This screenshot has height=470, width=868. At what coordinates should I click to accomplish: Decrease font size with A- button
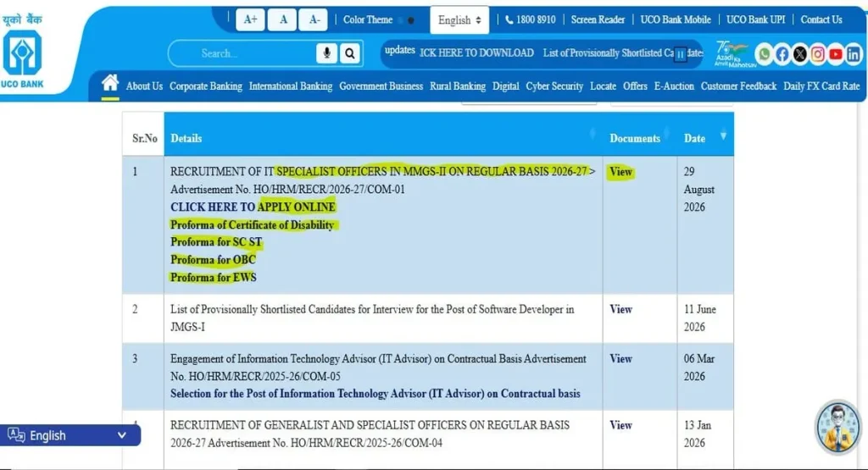pos(314,20)
